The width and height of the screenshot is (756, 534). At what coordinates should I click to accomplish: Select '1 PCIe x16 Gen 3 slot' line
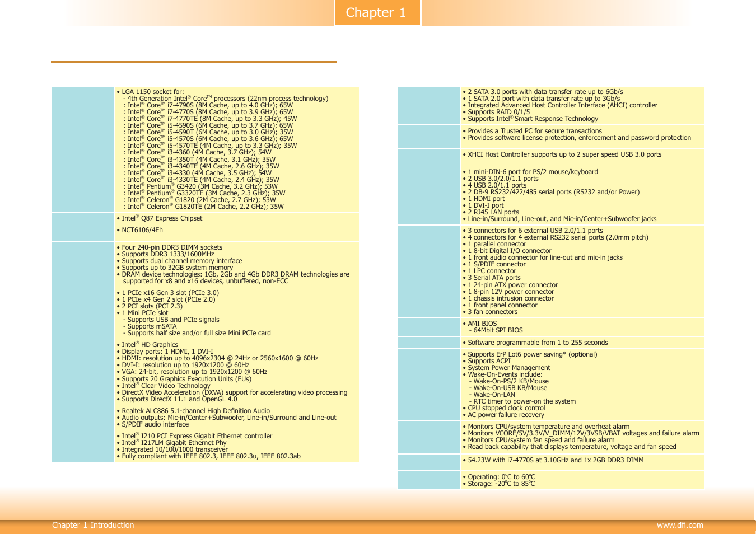[x=168, y=293]
